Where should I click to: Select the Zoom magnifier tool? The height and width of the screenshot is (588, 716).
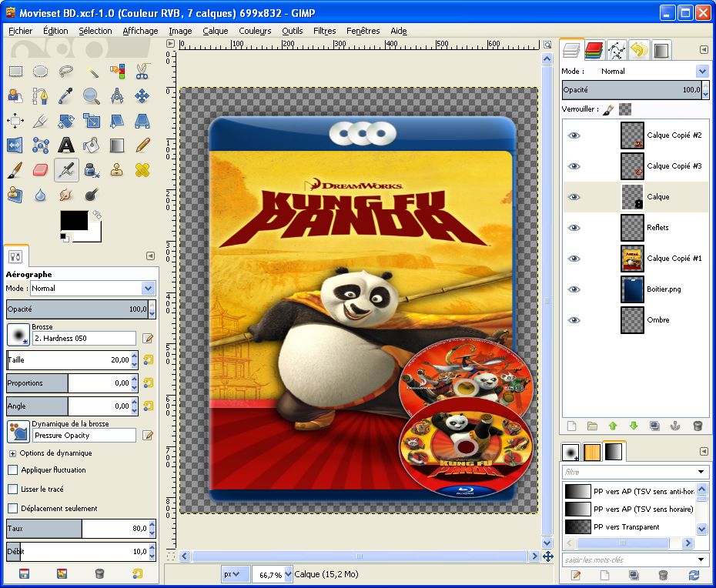(92, 96)
